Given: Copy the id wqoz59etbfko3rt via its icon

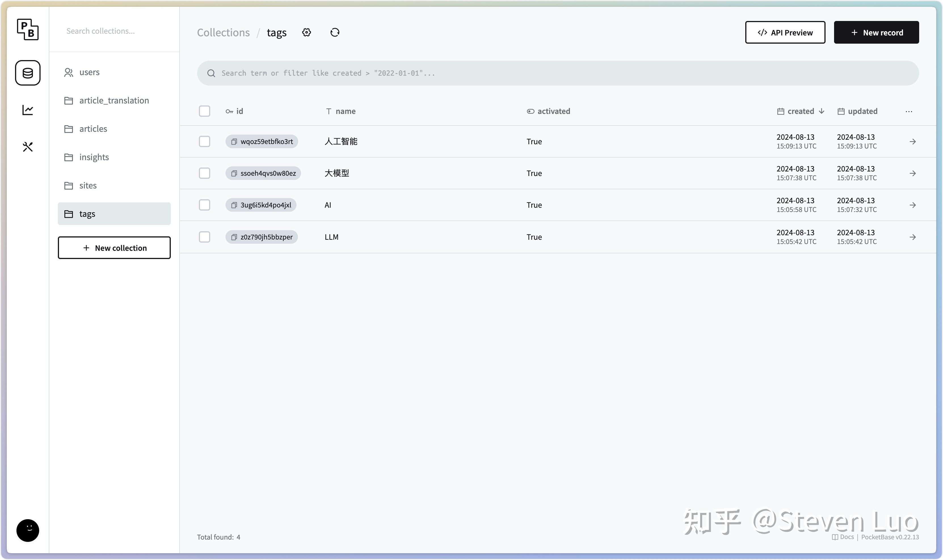Looking at the screenshot, I should coord(234,141).
